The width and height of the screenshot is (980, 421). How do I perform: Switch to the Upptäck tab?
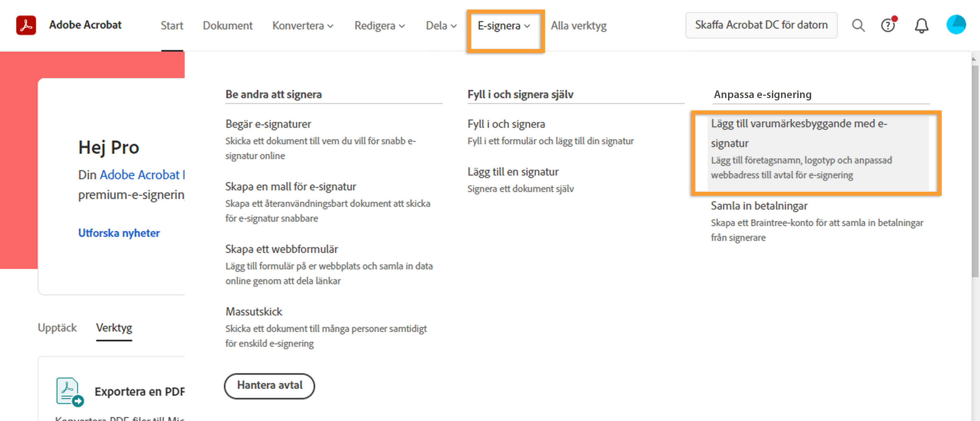click(x=57, y=328)
